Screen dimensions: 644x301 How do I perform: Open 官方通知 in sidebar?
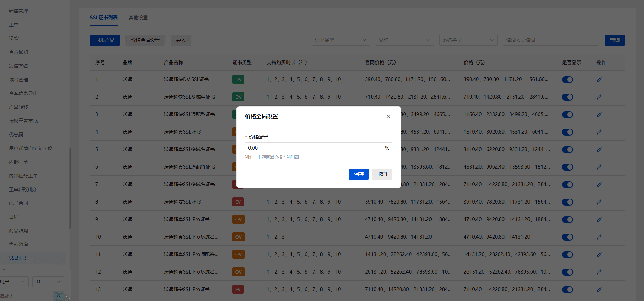click(x=19, y=52)
